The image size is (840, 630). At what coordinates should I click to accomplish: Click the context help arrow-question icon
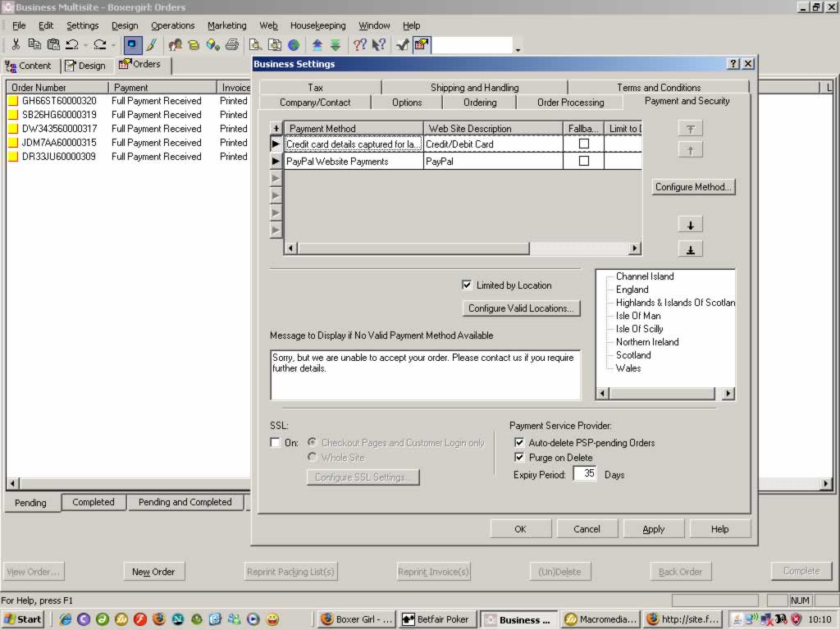379,45
